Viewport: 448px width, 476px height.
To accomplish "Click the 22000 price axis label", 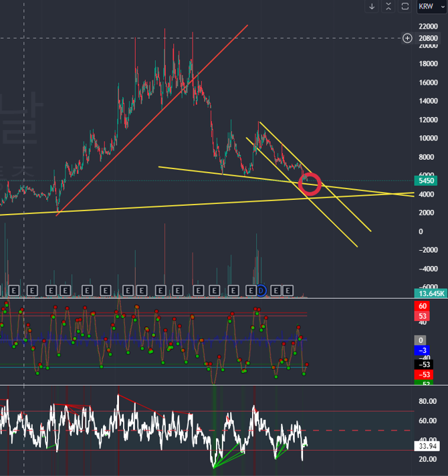I will pos(428,27).
